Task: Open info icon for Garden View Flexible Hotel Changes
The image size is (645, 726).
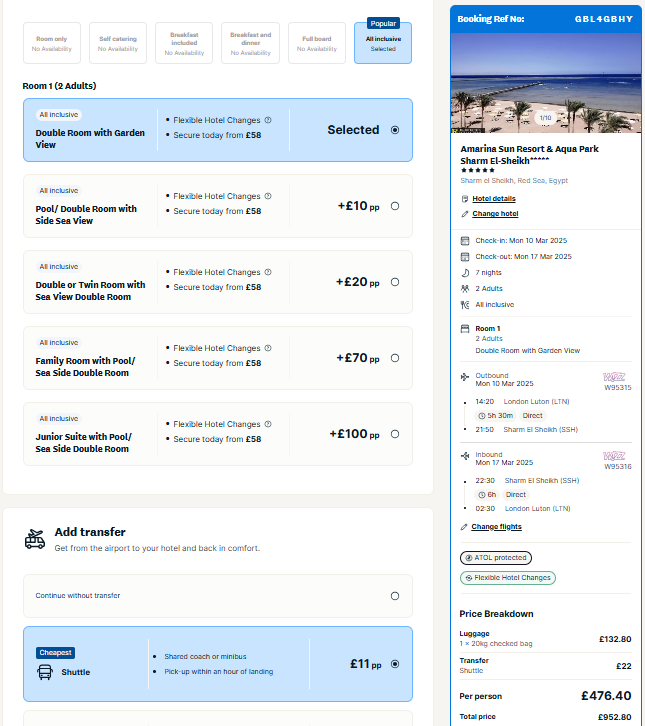Action: pos(268,120)
